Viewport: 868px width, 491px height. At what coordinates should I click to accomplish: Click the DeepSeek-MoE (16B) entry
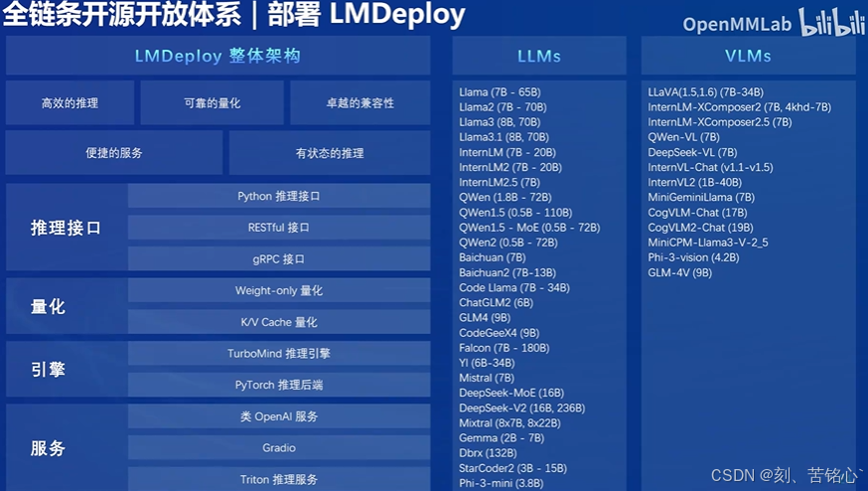[511, 393]
